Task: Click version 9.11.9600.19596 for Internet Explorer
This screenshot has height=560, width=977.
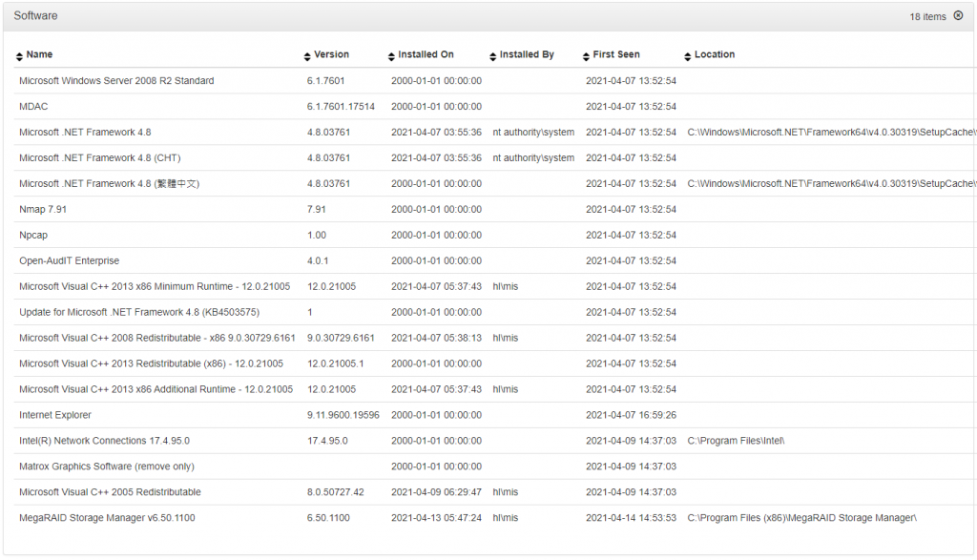Action: (343, 415)
